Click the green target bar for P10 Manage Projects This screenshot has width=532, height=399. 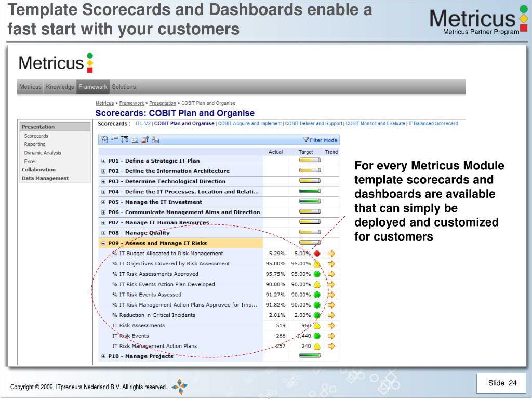pyautogui.click(x=310, y=355)
